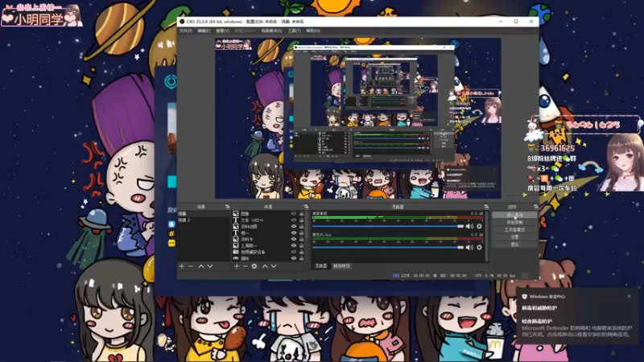Image resolution: width=644 pixels, height=362 pixels.
Task: Click OBS logo icon in the title bar
Action: pyautogui.click(x=182, y=22)
